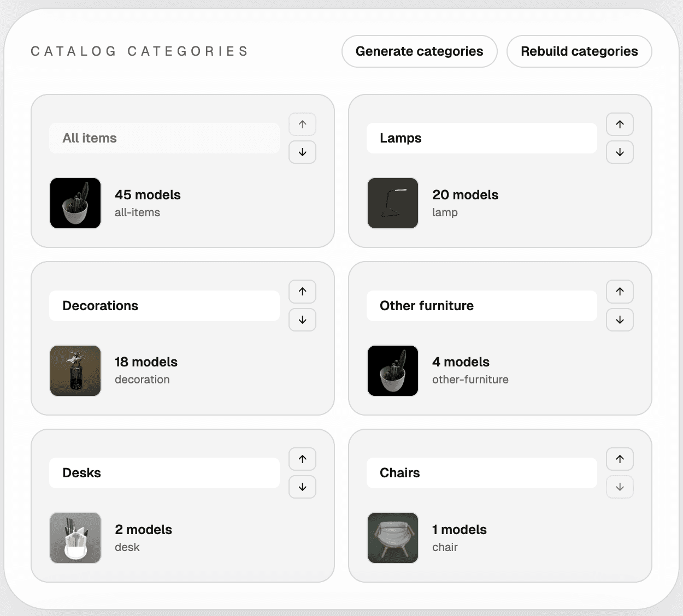
Task: Click the down arrow on Decorations card
Action: (x=302, y=320)
